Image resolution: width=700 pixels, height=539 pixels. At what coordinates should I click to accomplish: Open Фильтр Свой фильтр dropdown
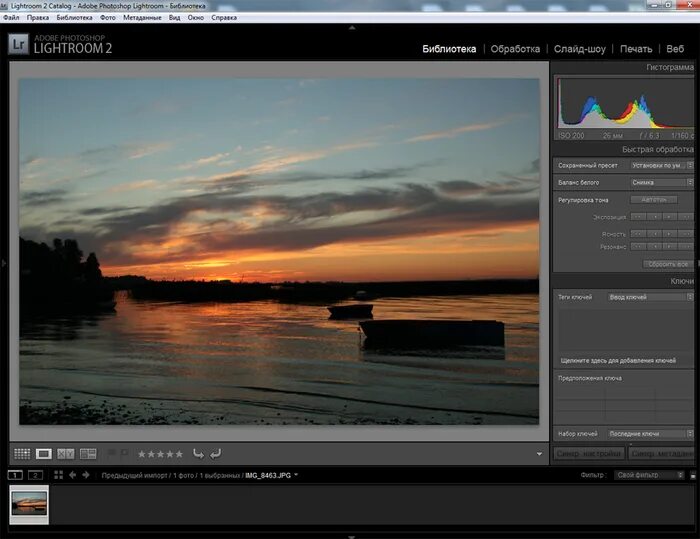click(649, 475)
